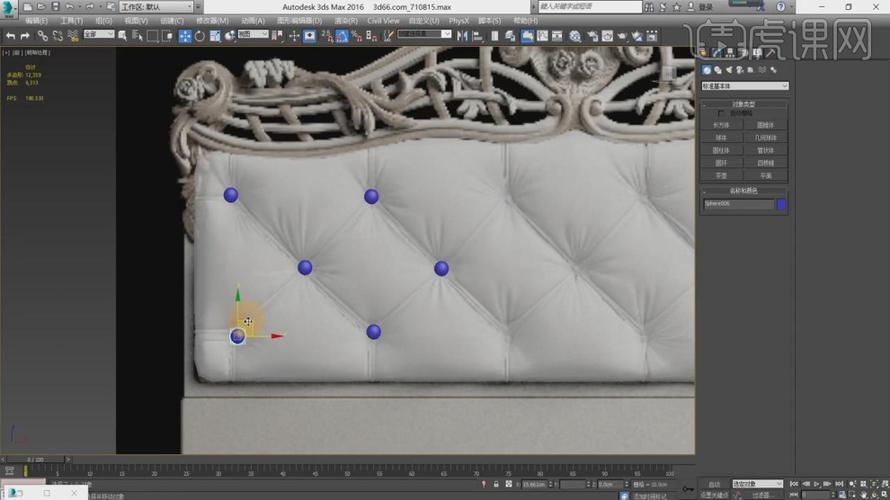Open the Workspace selector dropdown
890x500 pixels.
[157, 6]
